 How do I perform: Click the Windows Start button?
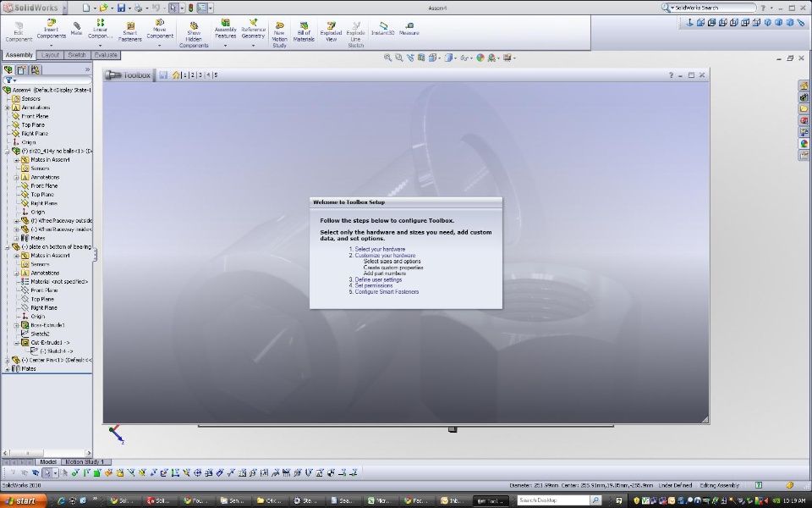(24, 500)
